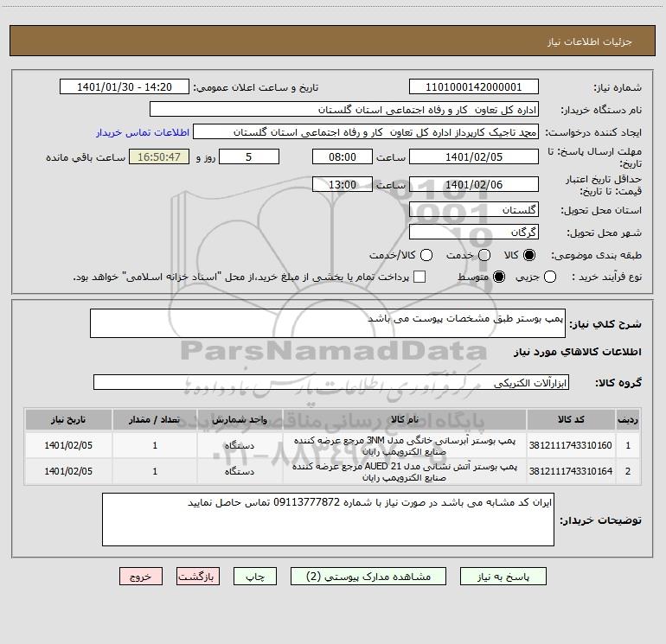Viewport: 666px width, 644px height.
Task: Toggle the Islamic treasury payment checkbox
Action: pyautogui.click(x=419, y=277)
